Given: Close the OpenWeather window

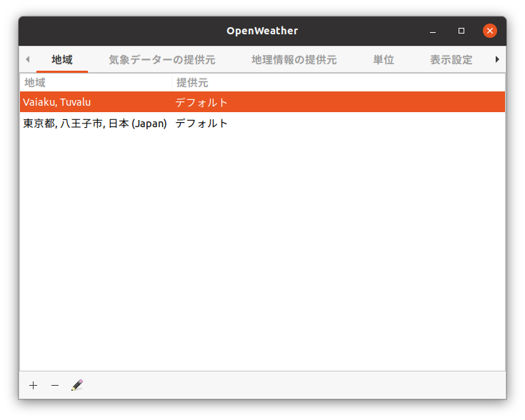Looking at the screenshot, I should pyautogui.click(x=490, y=31).
